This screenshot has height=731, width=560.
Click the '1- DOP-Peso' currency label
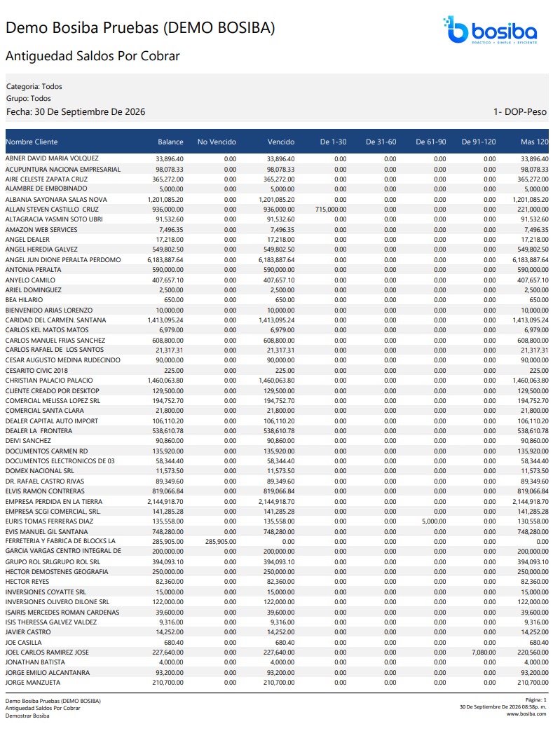[x=520, y=112]
